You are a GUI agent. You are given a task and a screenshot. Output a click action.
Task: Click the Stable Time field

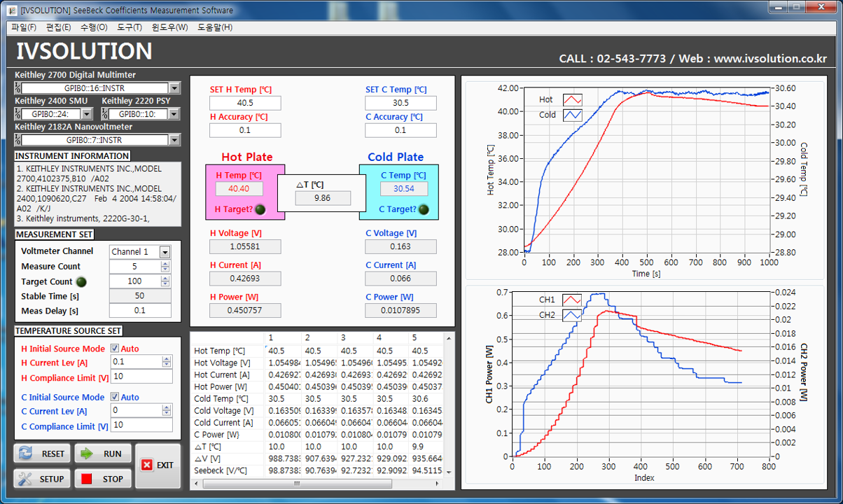tap(140, 296)
